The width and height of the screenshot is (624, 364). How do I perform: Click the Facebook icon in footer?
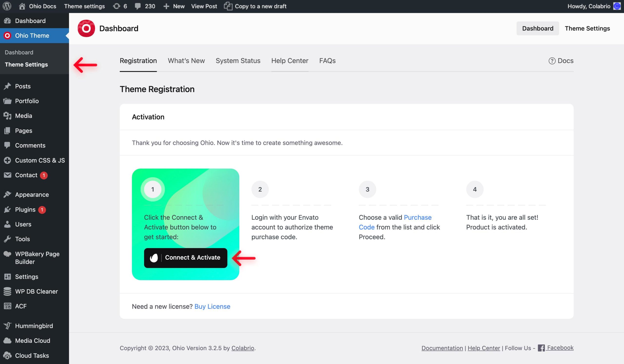541,348
